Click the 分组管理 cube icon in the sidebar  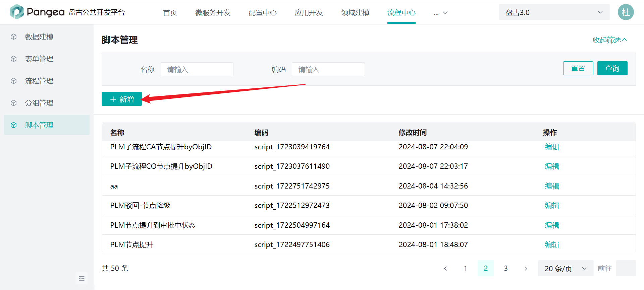[13, 103]
